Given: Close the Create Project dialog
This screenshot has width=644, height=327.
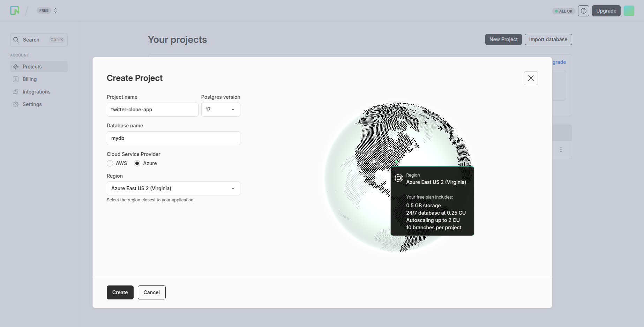Looking at the screenshot, I should [531, 78].
